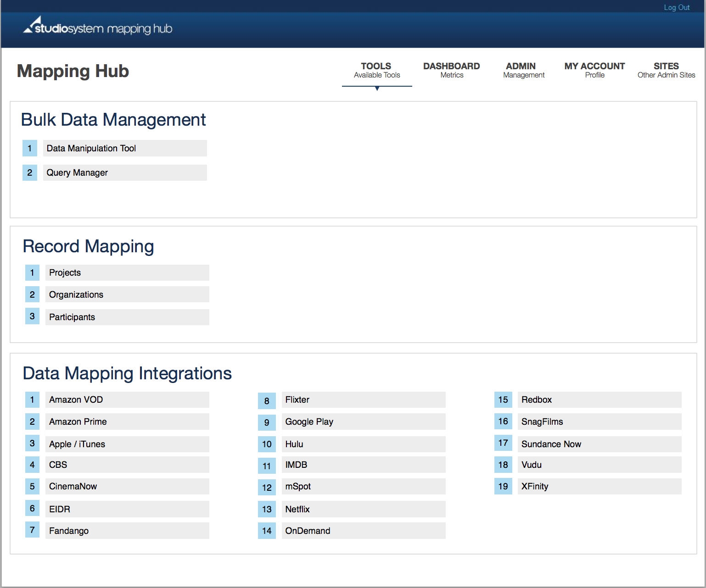The image size is (706, 588).
Task: Click number badge 19 beside XFinity
Action: coord(503,486)
